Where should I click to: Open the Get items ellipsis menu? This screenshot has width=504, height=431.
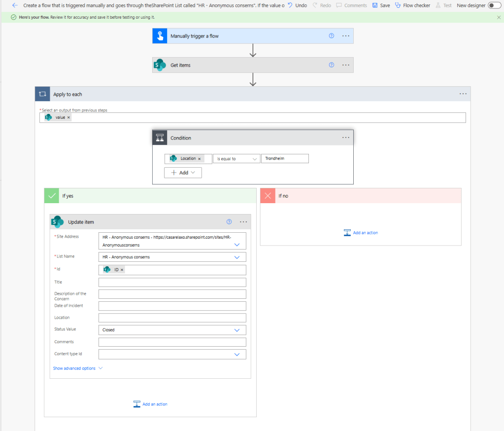[346, 65]
